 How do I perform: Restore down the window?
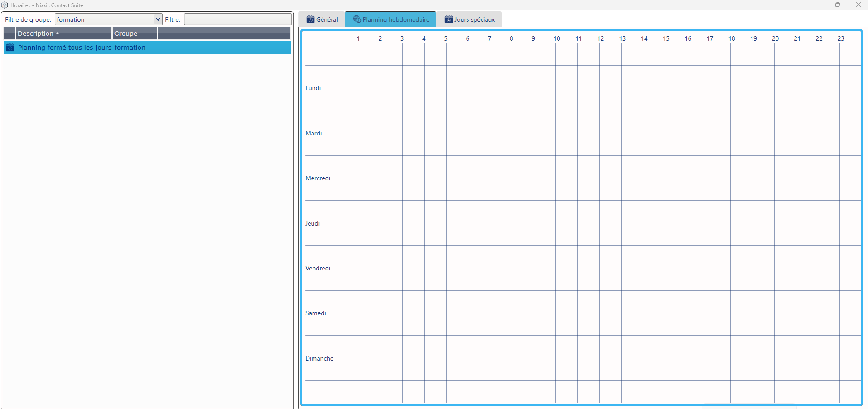coord(838,5)
